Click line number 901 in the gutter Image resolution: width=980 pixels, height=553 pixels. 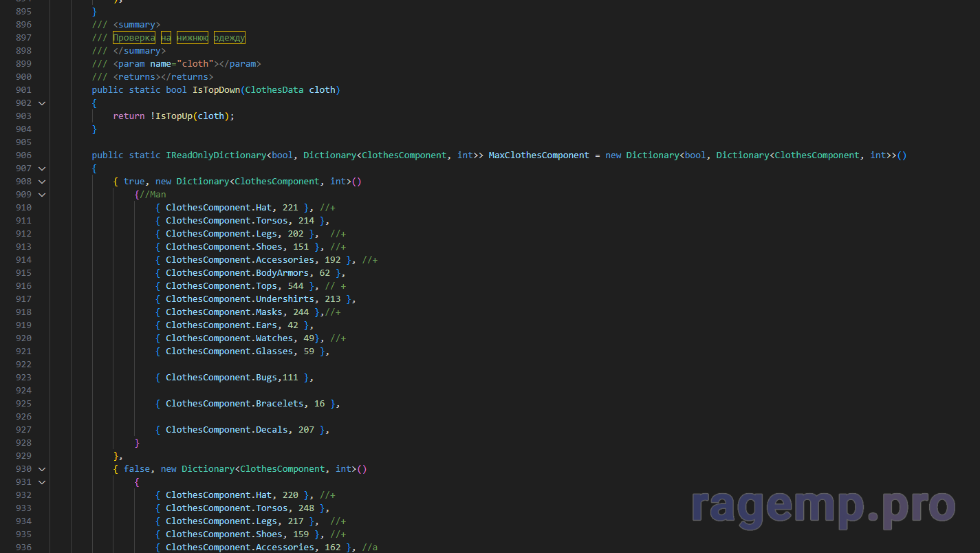coord(23,90)
